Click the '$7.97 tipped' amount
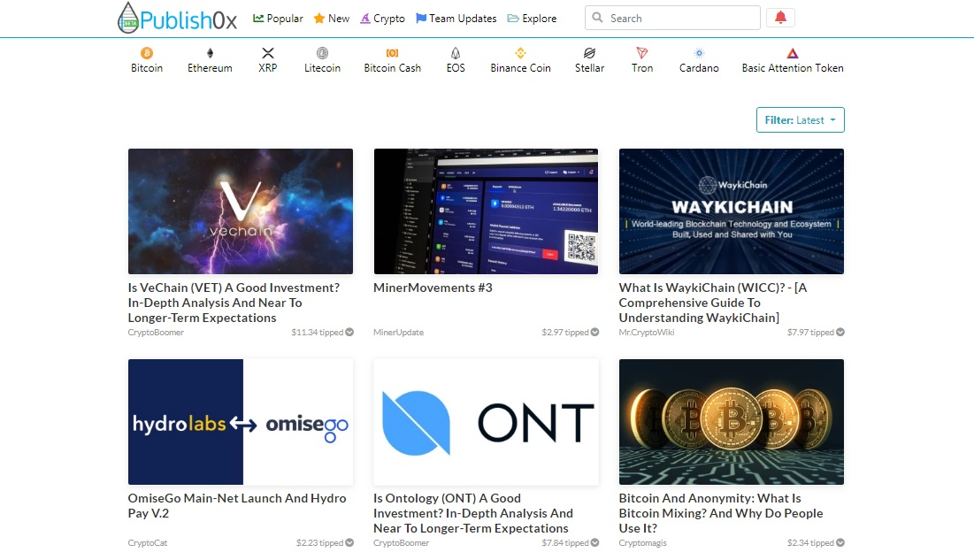This screenshot has height=560, width=974. click(x=810, y=333)
